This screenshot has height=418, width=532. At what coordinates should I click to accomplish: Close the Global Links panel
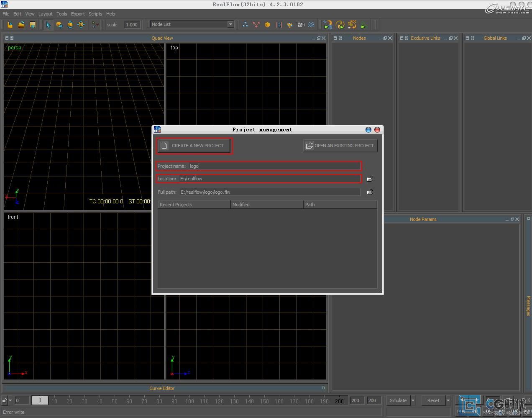tap(529, 38)
